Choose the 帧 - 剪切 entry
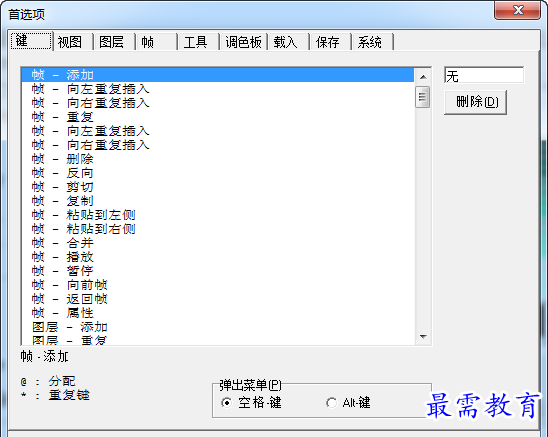The height and width of the screenshot is (437, 548). tap(218, 187)
